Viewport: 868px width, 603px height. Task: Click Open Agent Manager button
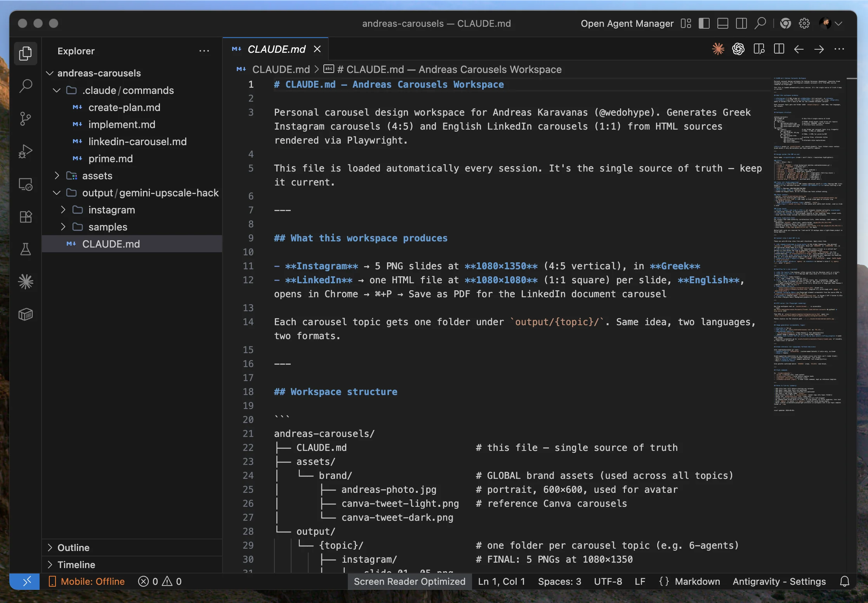pyautogui.click(x=627, y=24)
